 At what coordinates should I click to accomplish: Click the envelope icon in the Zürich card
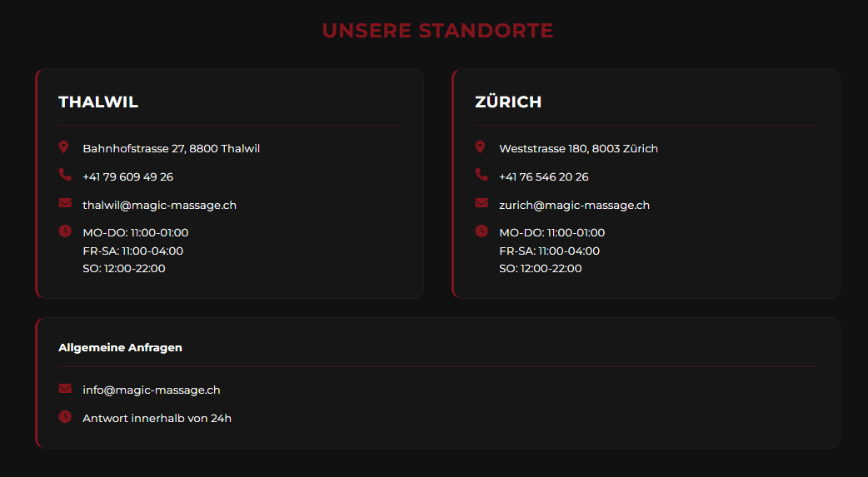[481, 203]
